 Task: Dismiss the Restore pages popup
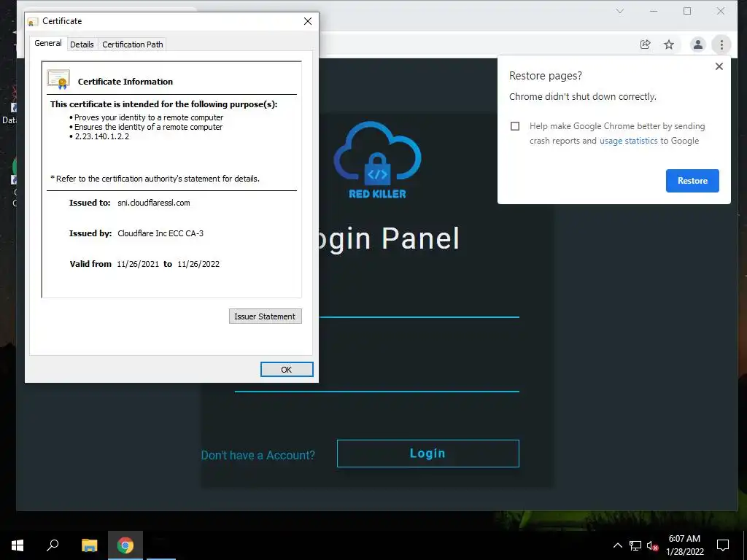719,66
